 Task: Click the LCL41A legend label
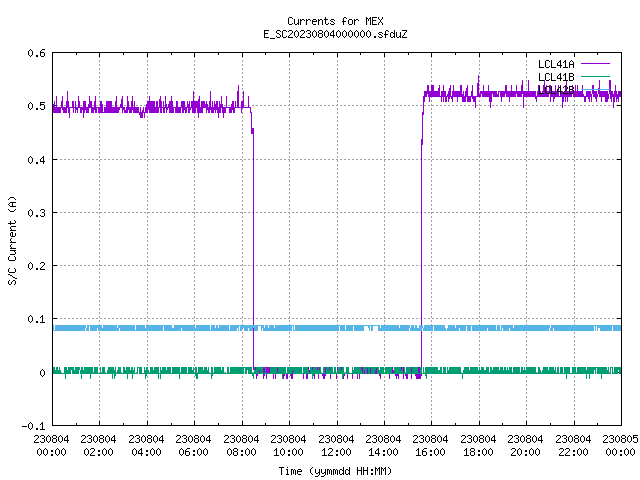click(x=556, y=64)
